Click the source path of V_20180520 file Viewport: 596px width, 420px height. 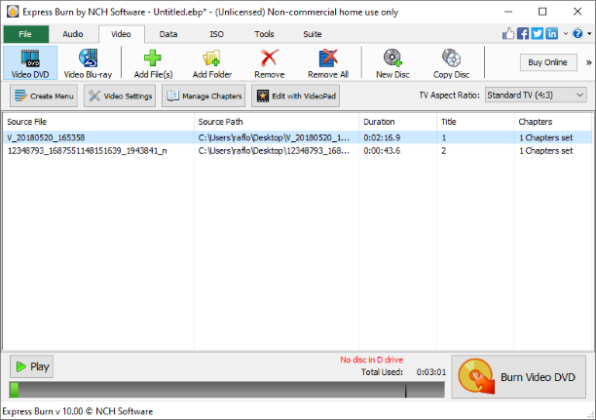(274, 137)
